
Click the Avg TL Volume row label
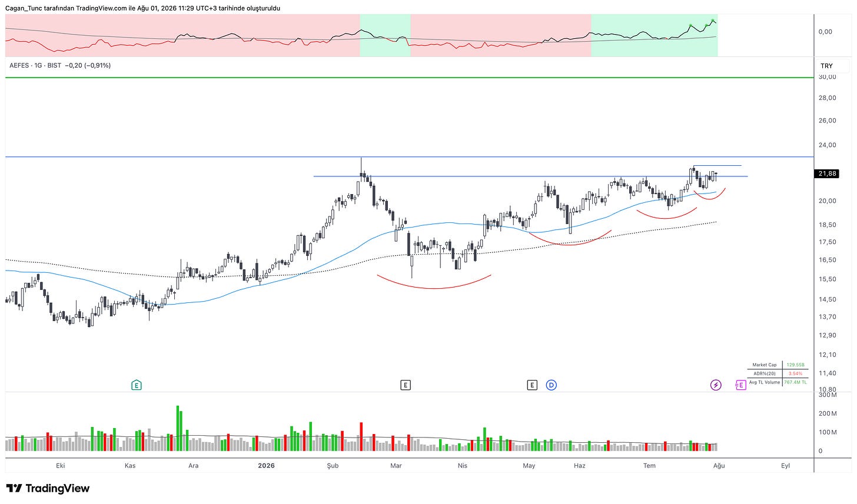coord(765,382)
